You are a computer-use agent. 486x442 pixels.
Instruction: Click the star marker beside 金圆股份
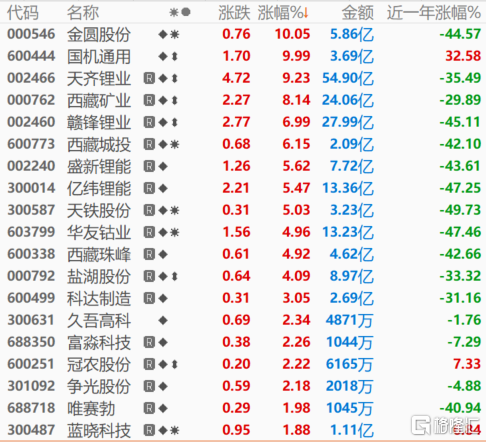point(175,34)
